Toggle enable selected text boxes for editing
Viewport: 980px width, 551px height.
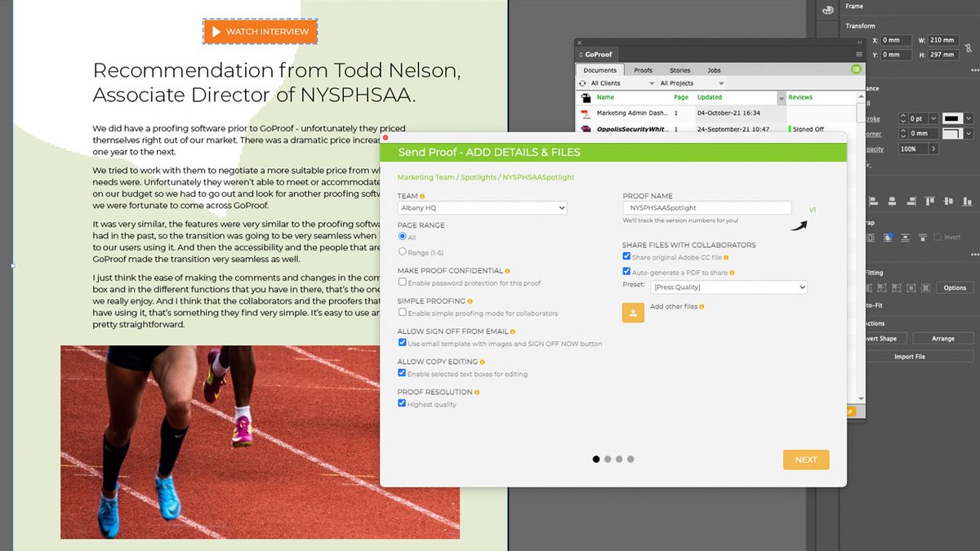pos(402,373)
